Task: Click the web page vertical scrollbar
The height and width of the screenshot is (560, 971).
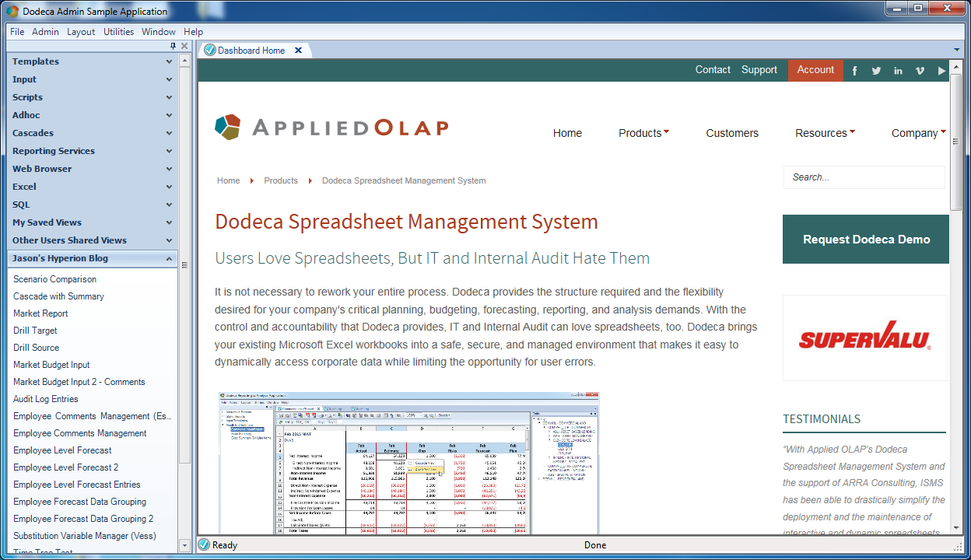Action: click(956, 296)
